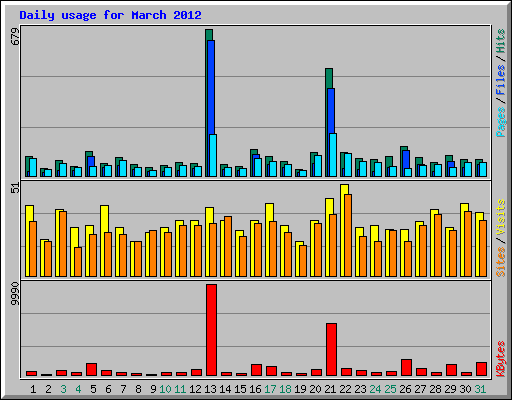Click the day label 21

point(330,389)
